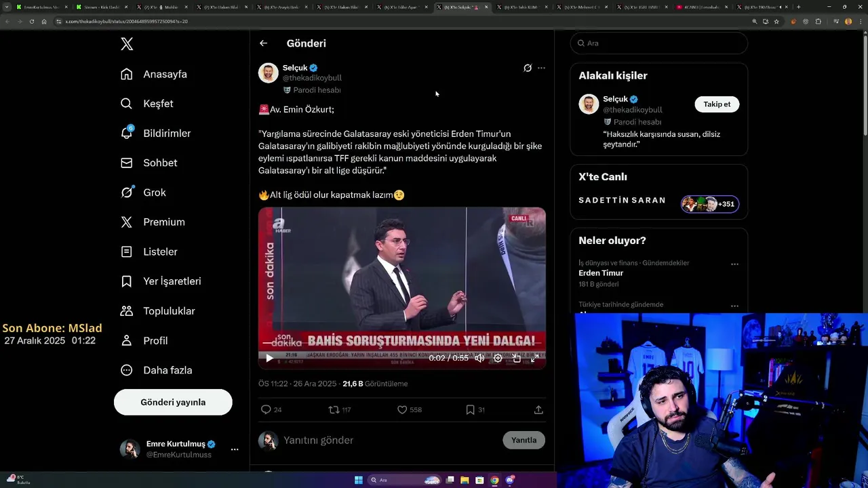
Task: Open the SADETTİN SARAN live space
Action: click(x=622, y=201)
